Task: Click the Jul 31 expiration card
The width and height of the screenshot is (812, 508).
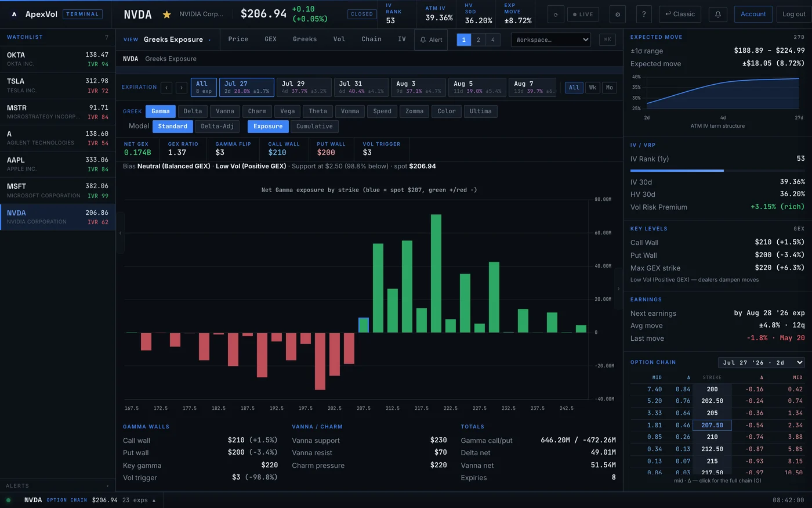Action: [361, 87]
